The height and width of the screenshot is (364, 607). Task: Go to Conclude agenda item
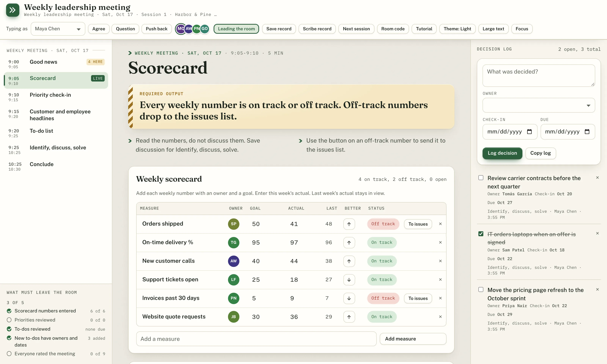[56, 166]
